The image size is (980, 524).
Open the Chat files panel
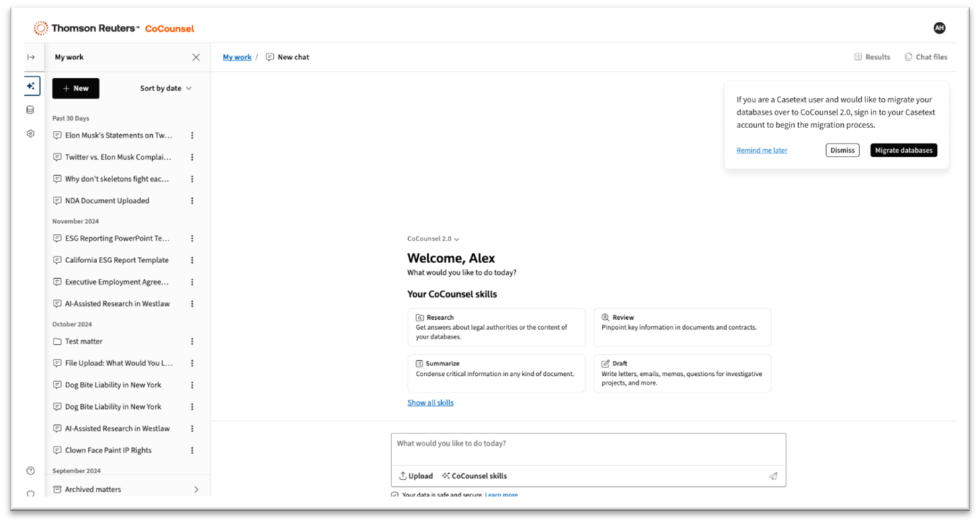coord(926,57)
